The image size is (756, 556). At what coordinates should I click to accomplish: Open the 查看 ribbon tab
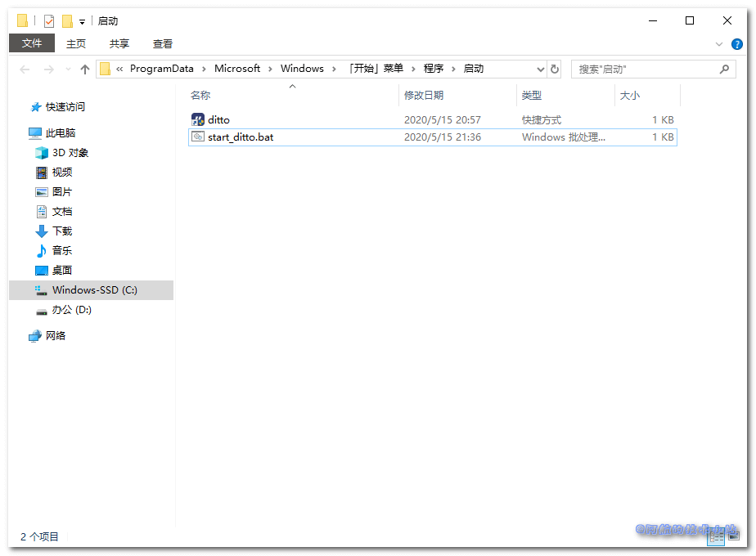162,44
